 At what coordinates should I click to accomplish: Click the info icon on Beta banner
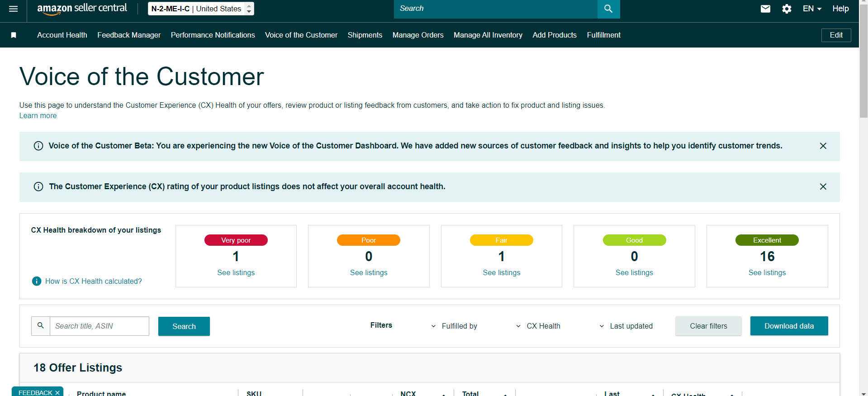point(38,146)
